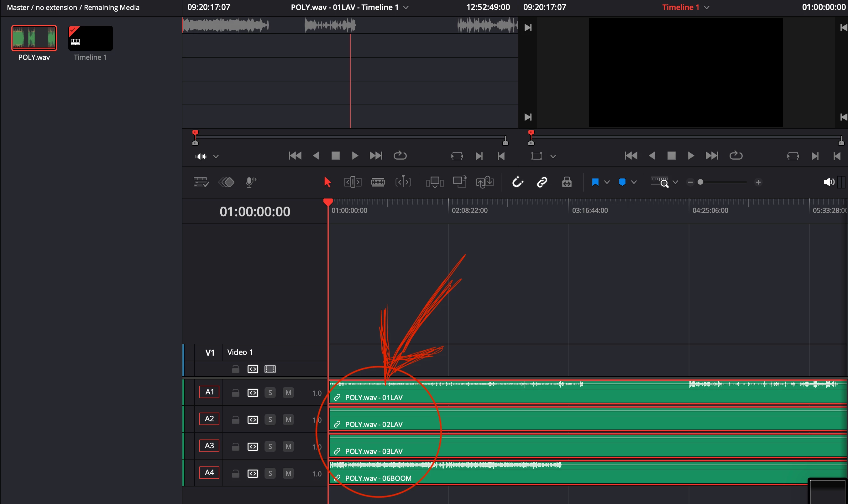Lock audio track A3
The width and height of the screenshot is (848, 504).
tap(235, 447)
